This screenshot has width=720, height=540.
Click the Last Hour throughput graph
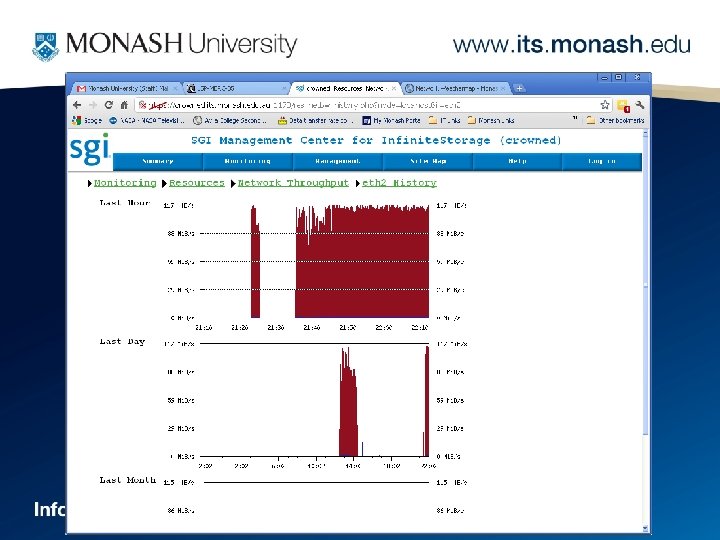(315, 261)
